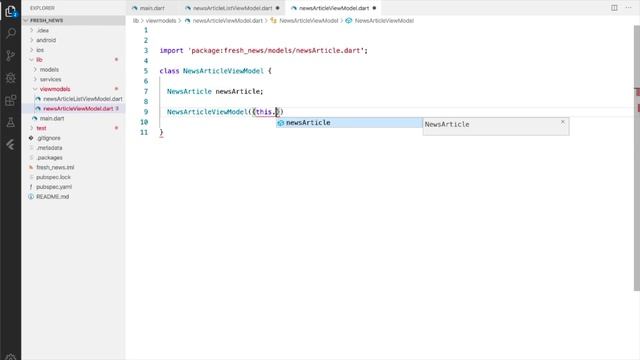
Task: Open the Flutter sidebar icon
Action: (x=11, y=144)
